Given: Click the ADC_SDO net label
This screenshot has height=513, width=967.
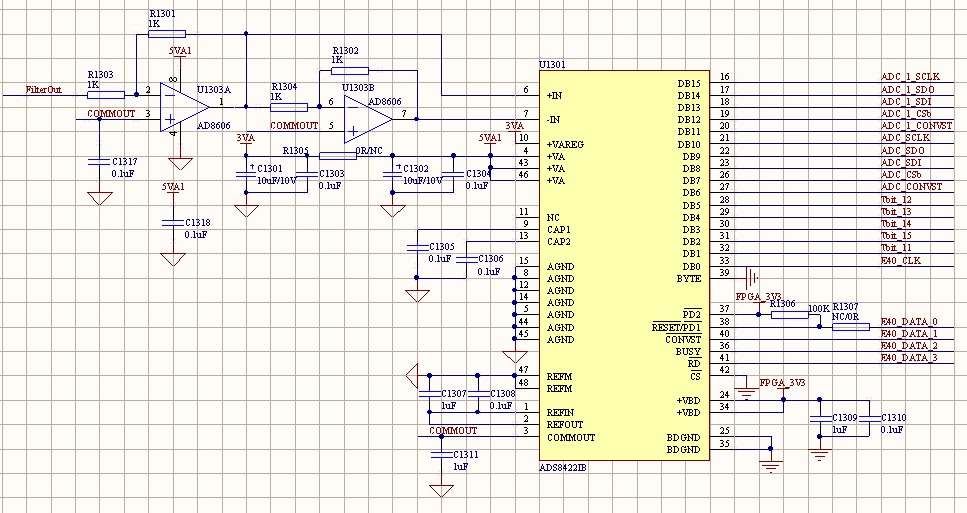Looking at the screenshot, I should 903,150.
